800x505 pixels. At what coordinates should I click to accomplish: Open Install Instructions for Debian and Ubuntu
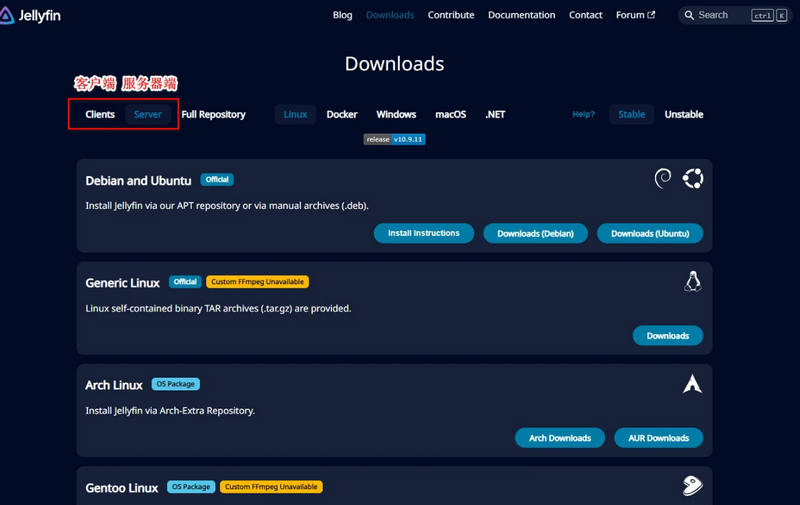423,233
